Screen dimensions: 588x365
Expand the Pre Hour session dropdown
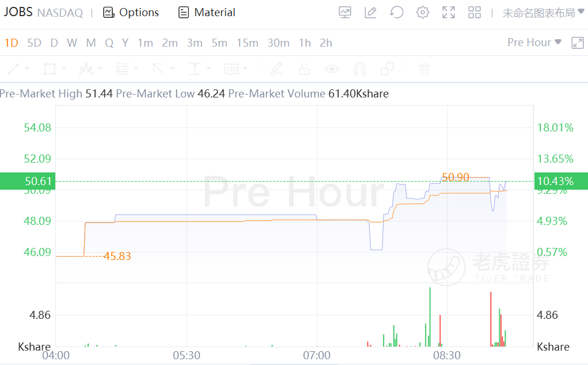pyautogui.click(x=534, y=43)
